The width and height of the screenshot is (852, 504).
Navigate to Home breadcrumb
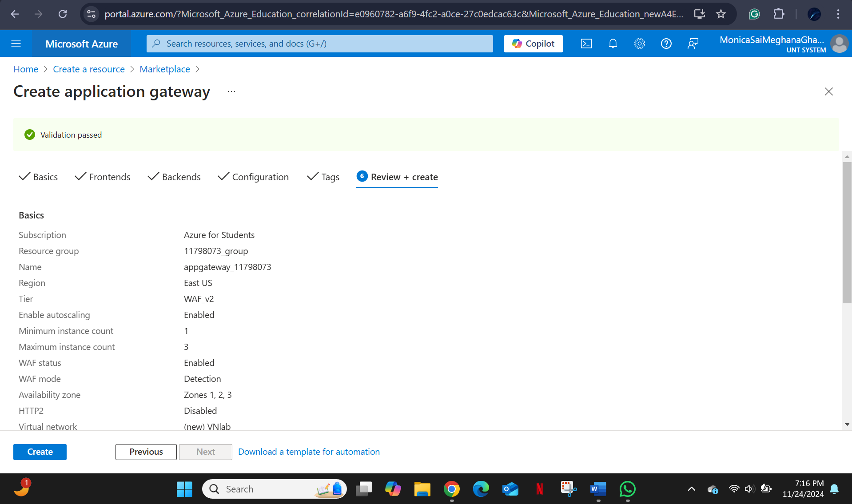point(26,69)
